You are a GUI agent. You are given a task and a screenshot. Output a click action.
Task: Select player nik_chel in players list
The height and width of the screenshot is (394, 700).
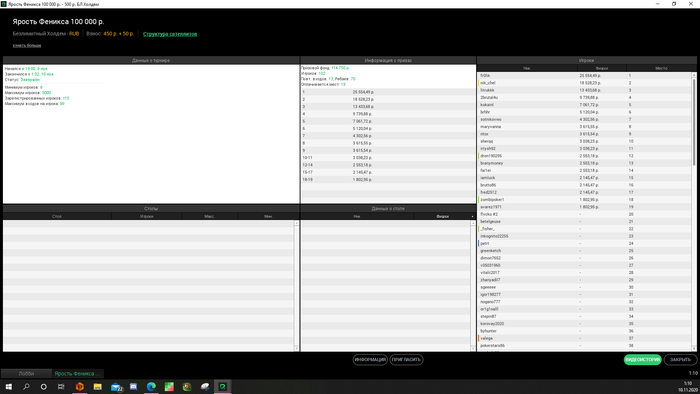pos(584,83)
